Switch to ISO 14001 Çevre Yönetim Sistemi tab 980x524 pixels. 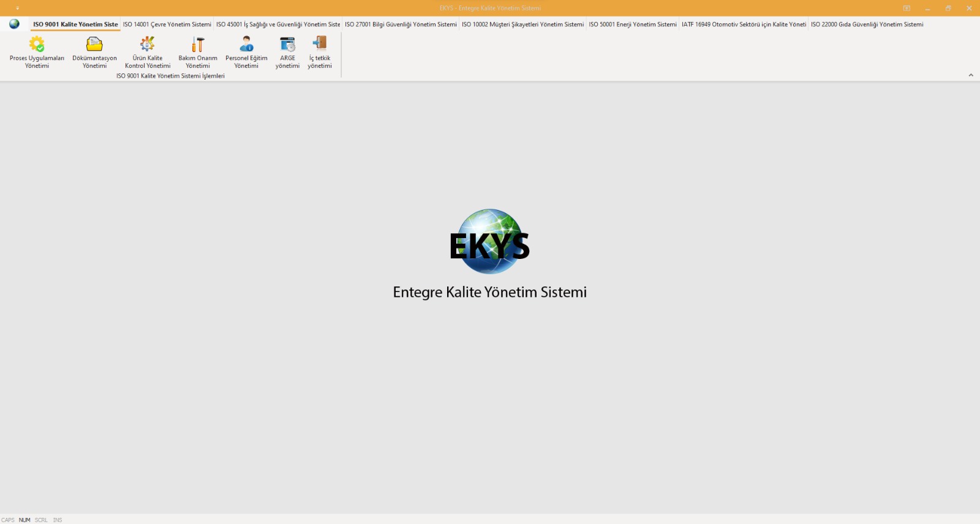(x=167, y=24)
